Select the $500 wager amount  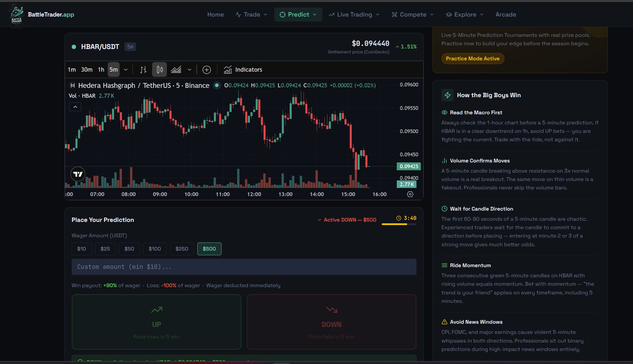[x=209, y=249]
